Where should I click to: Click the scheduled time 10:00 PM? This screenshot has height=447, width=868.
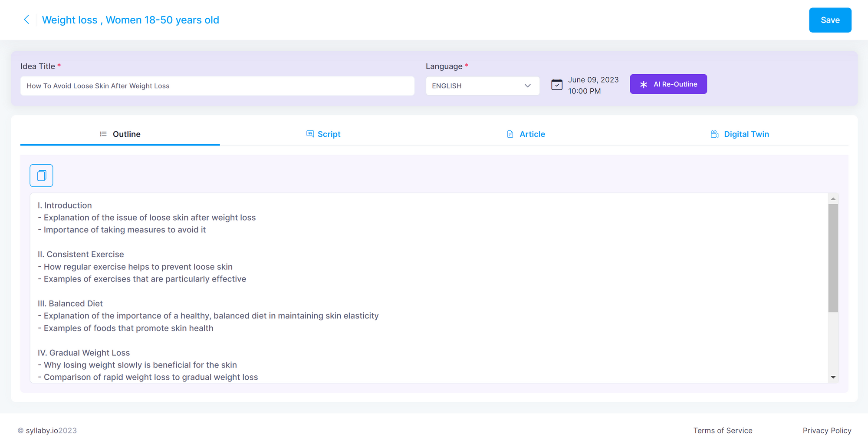pos(584,91)
